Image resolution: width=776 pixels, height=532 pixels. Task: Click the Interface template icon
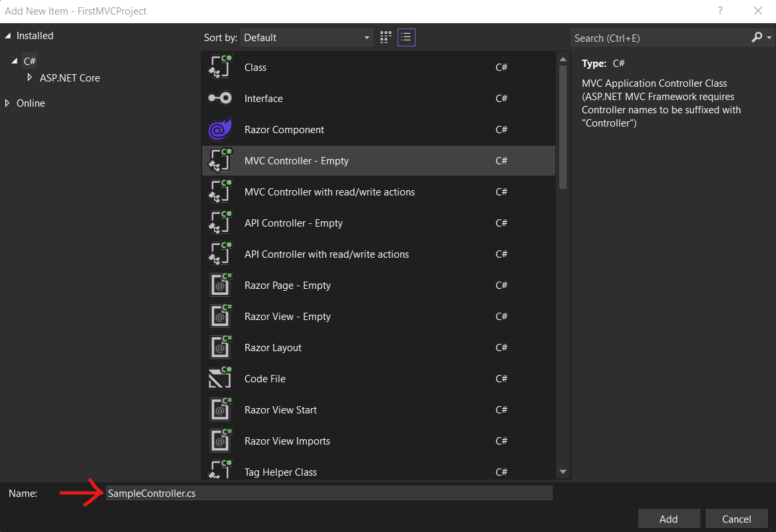click(x=219, y=98)
